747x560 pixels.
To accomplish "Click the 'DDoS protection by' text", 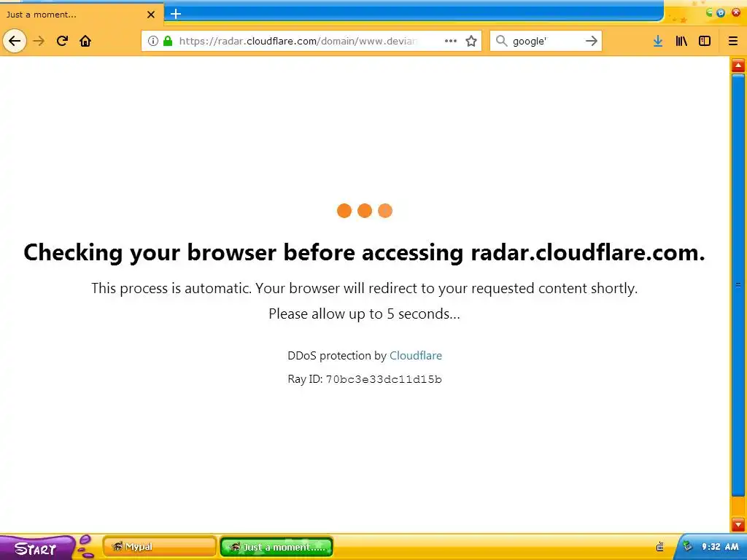I will click(337, 356).
